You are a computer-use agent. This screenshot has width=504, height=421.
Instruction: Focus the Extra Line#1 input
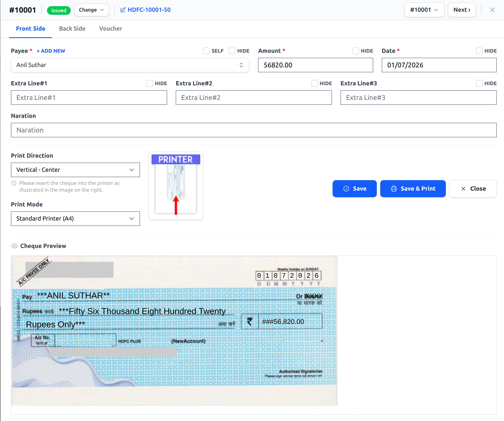(x=89, y=98)
